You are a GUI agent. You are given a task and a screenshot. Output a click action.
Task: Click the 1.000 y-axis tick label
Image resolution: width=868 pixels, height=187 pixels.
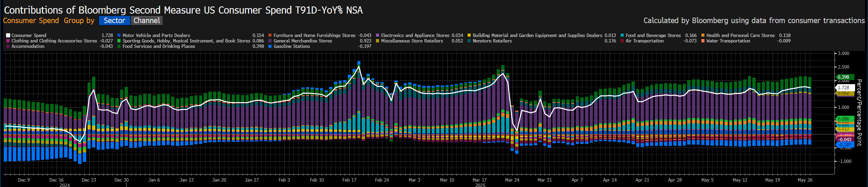click(x=844, y=107)
